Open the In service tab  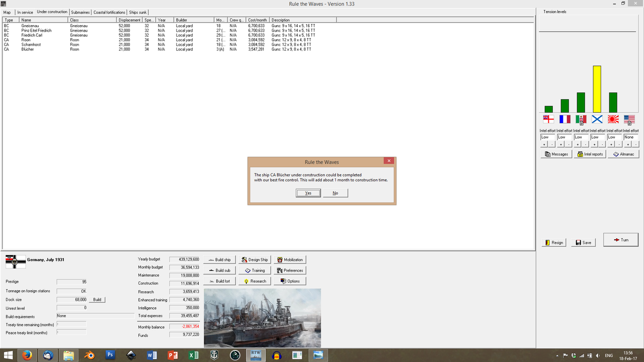[25, 12]
